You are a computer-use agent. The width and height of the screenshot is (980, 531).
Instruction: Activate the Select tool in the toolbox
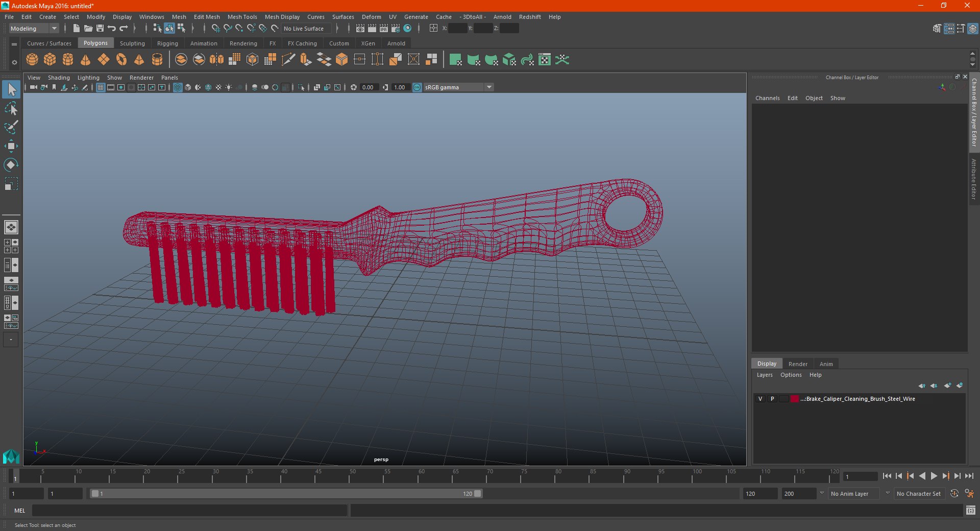click(11, 90)
